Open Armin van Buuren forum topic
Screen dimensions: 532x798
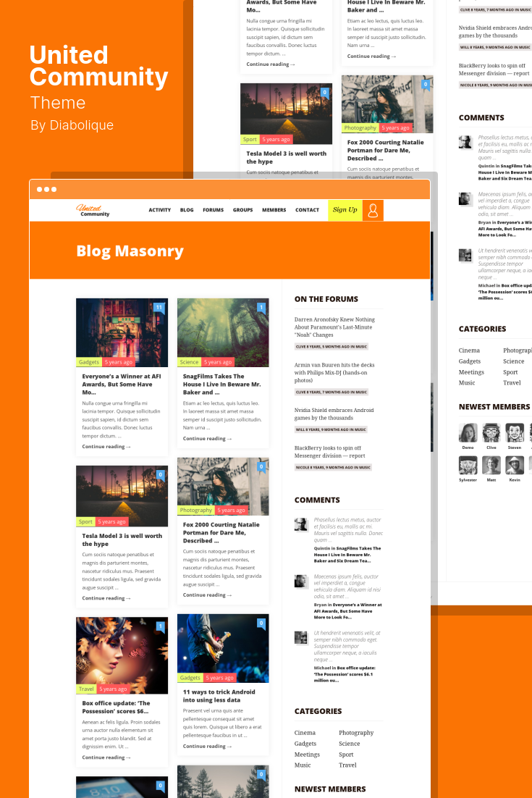coord(334,372)
